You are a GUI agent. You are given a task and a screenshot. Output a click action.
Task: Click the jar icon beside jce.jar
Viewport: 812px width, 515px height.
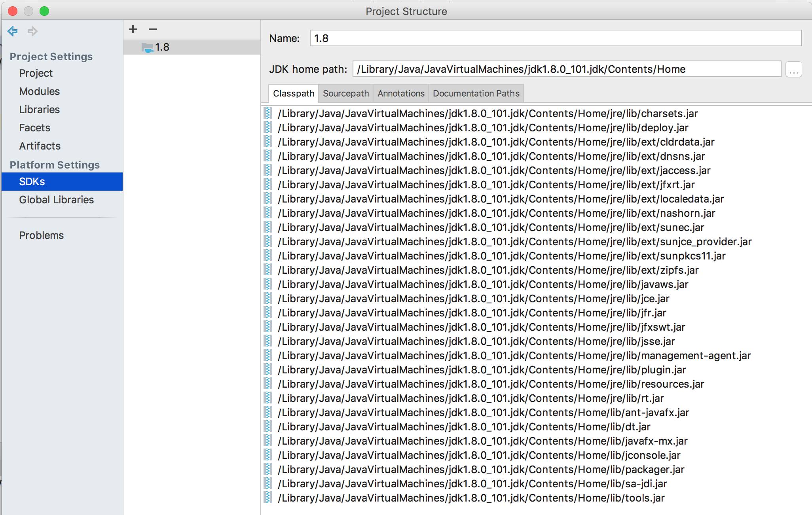coord(268,299)
